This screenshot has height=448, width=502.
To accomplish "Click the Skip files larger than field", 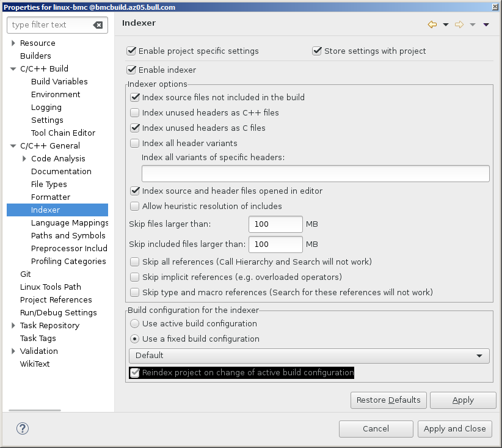I will coord(275,224).
